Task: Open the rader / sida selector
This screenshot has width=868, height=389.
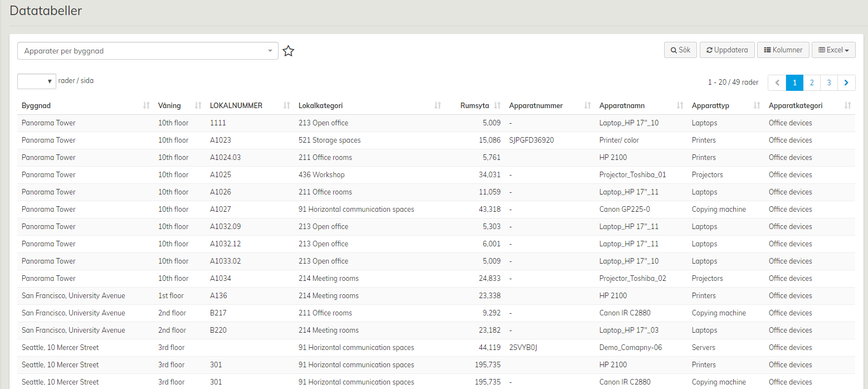Action: point(37,81)
